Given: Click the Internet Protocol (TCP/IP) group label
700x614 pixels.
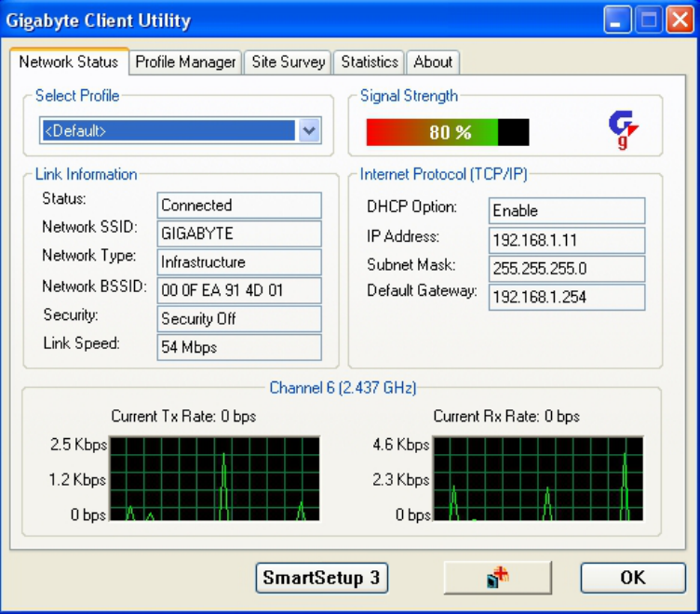Looking at the screenshot, I should 444,174.
